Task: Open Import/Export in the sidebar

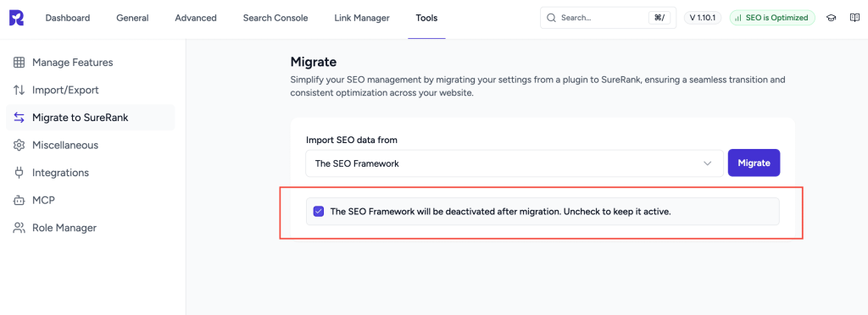Action: pyautogui.click(x=90, y=90)
